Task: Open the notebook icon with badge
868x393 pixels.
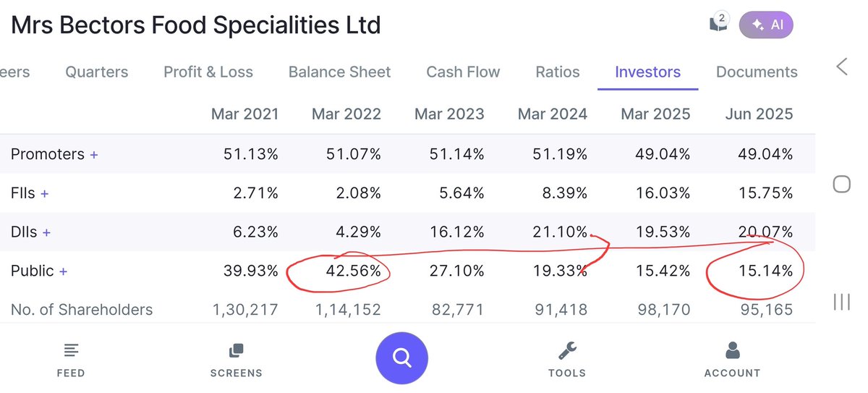Action: [x=718, y=24]
